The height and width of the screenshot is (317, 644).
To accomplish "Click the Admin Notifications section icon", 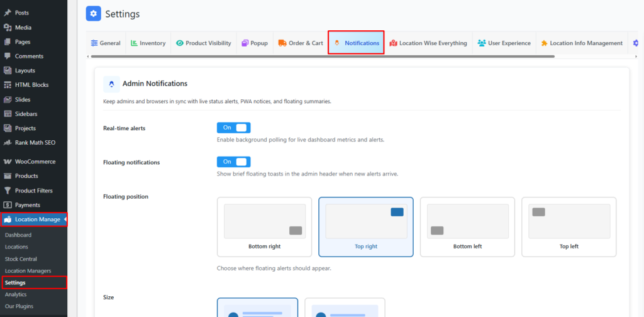I will click(111, 84).
